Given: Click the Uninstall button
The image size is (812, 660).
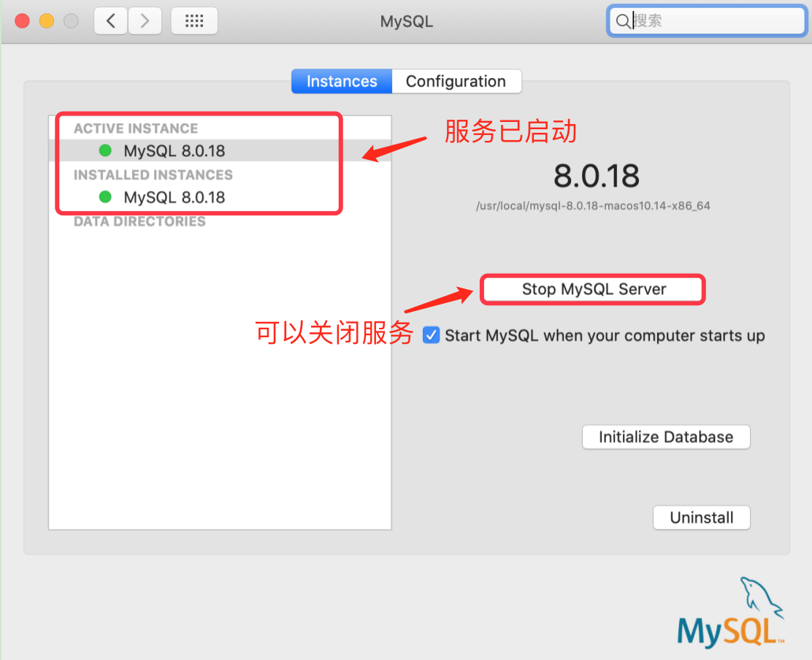Looking at the screenshot, I should (x=702, y=518).
